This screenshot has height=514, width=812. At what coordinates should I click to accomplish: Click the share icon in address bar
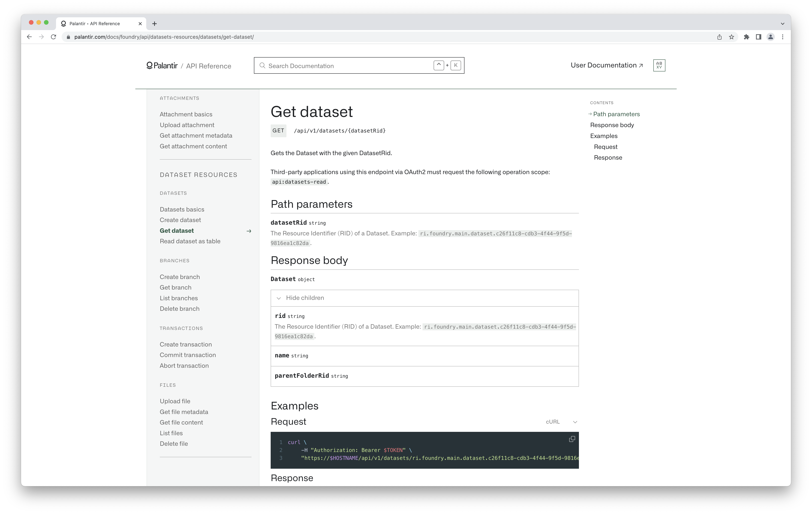[x=719, y=37]
